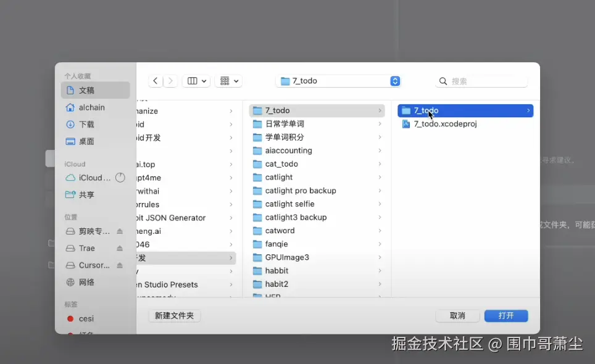The image size is (595, 364).
Task: Select the 日常学单词 folder
Action: tap(317, 123)
